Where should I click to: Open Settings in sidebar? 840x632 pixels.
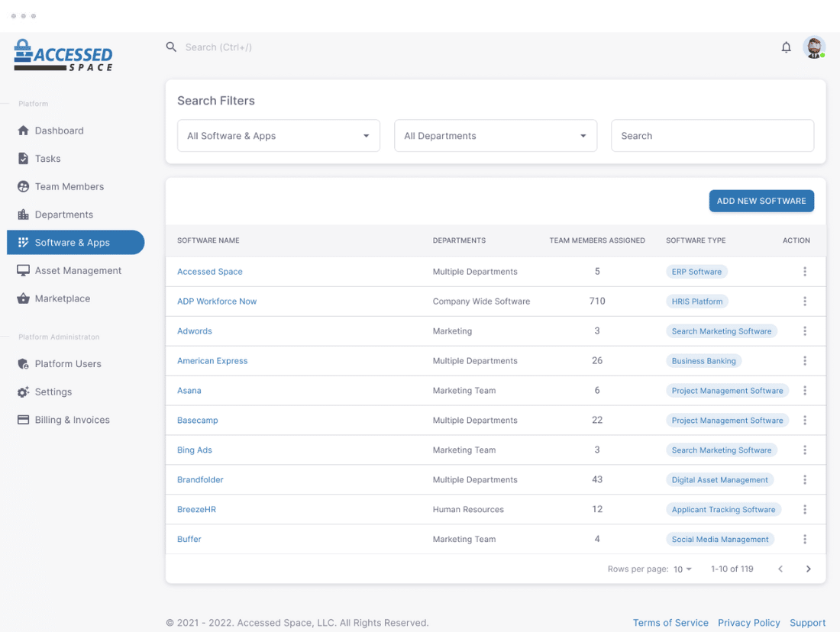[76, 392]
